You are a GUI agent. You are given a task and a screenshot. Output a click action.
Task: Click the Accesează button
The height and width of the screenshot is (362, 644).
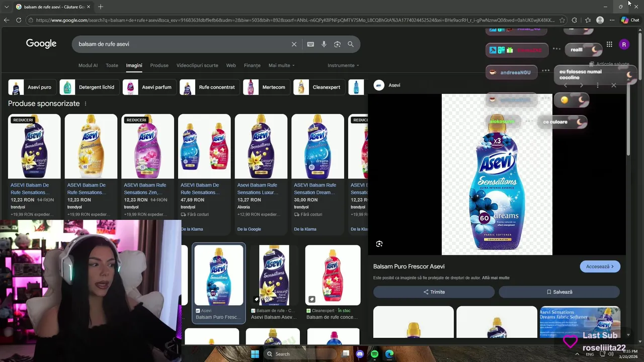pos(600,266)
